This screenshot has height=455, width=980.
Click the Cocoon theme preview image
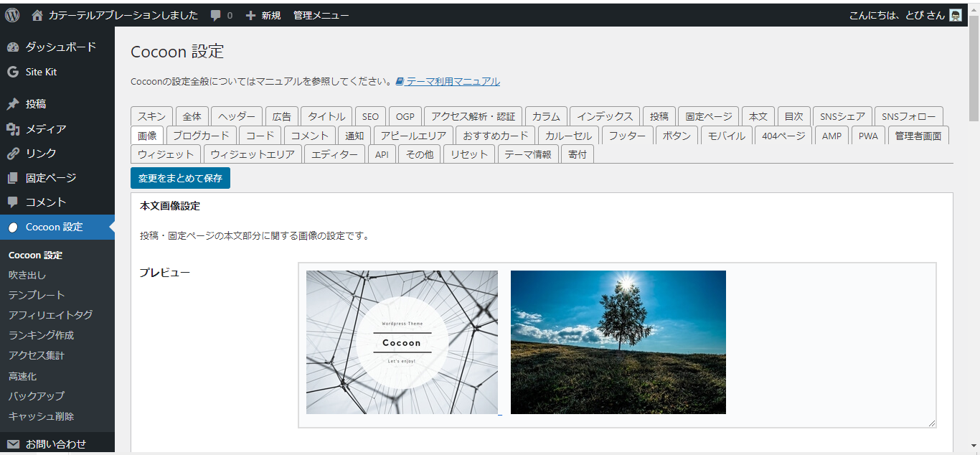[402, 342]
